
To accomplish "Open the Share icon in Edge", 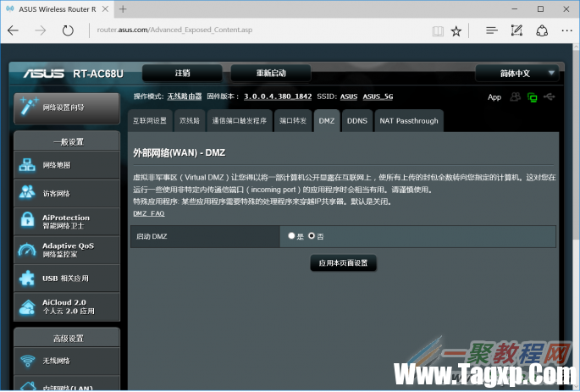I will (542, 30).
